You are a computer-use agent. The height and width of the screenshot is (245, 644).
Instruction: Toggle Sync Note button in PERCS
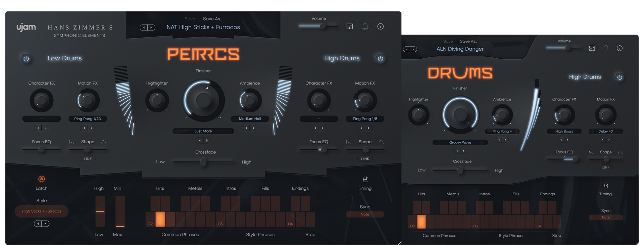click(x=365, y=214)
